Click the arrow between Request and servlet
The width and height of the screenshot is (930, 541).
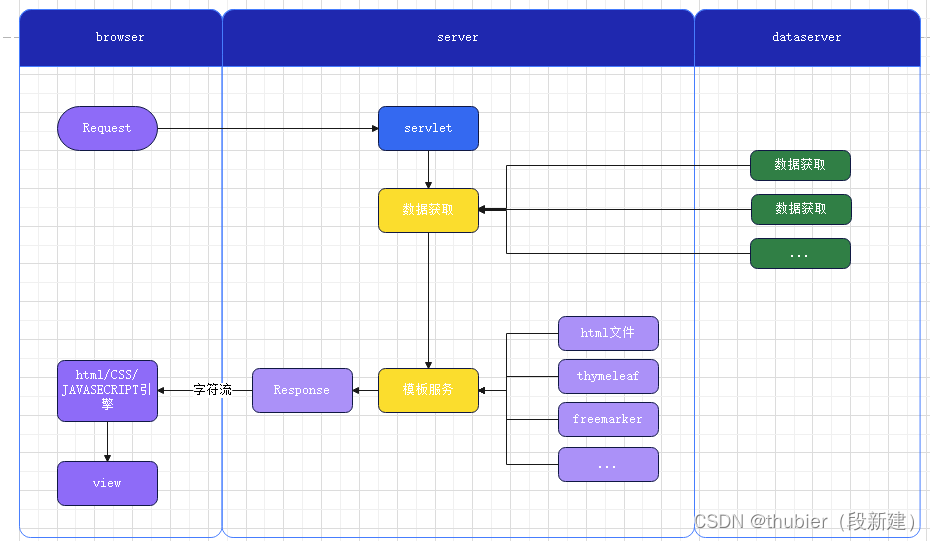click(267, 128)
